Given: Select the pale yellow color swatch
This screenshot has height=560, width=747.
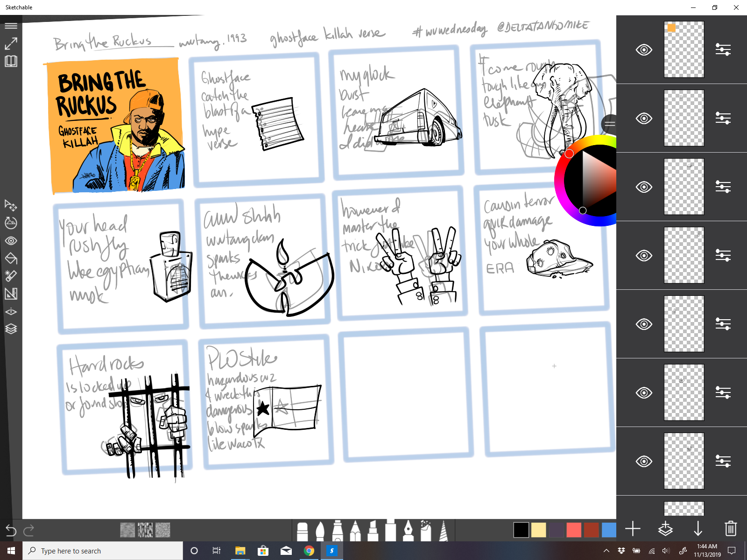Looking at the screenshot, I should point(538,530).
